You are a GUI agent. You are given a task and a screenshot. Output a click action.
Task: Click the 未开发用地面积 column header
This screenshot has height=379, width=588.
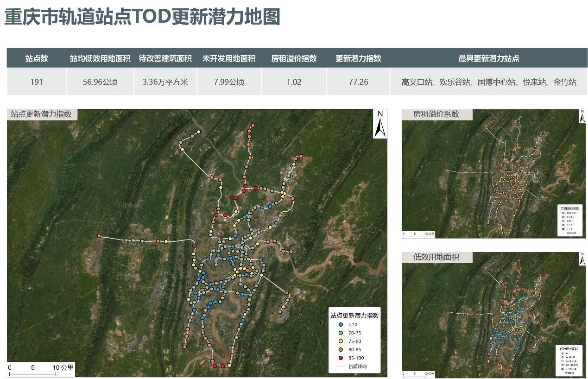229,58
